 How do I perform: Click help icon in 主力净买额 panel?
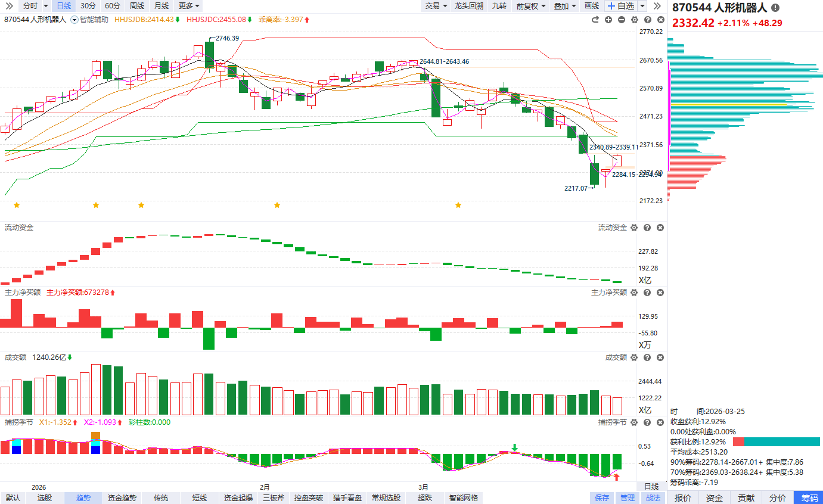click(x=647, y=293)
